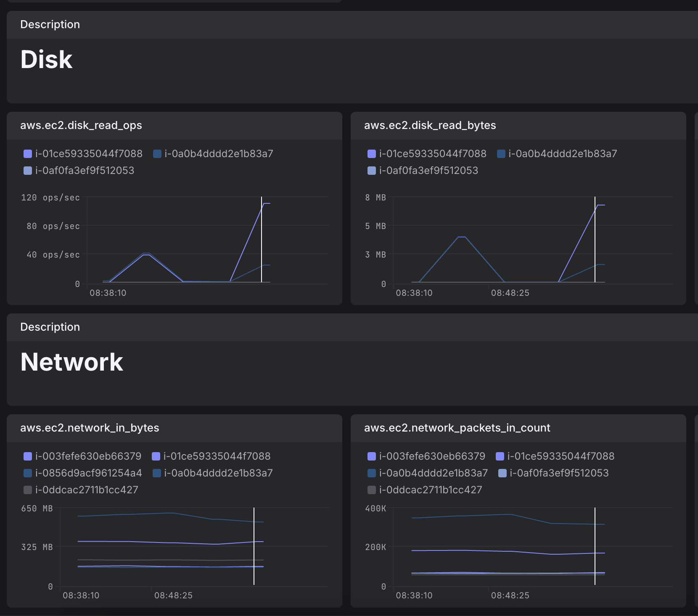Open the aws.ec2.disk_read_bytes panel title
This screenshot has width=698, height=616.
430,125
